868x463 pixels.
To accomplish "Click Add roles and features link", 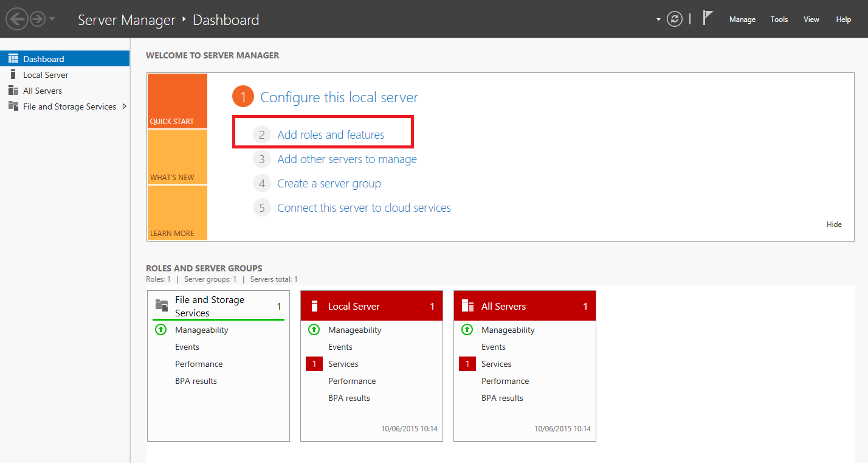I will coord(331,135).
